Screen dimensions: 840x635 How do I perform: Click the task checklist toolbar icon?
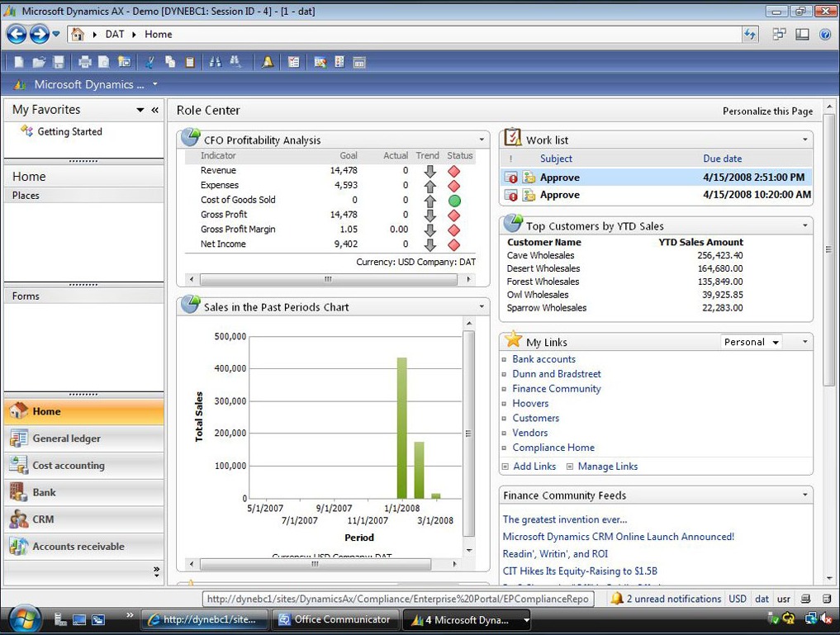click(x=293, y=62)
